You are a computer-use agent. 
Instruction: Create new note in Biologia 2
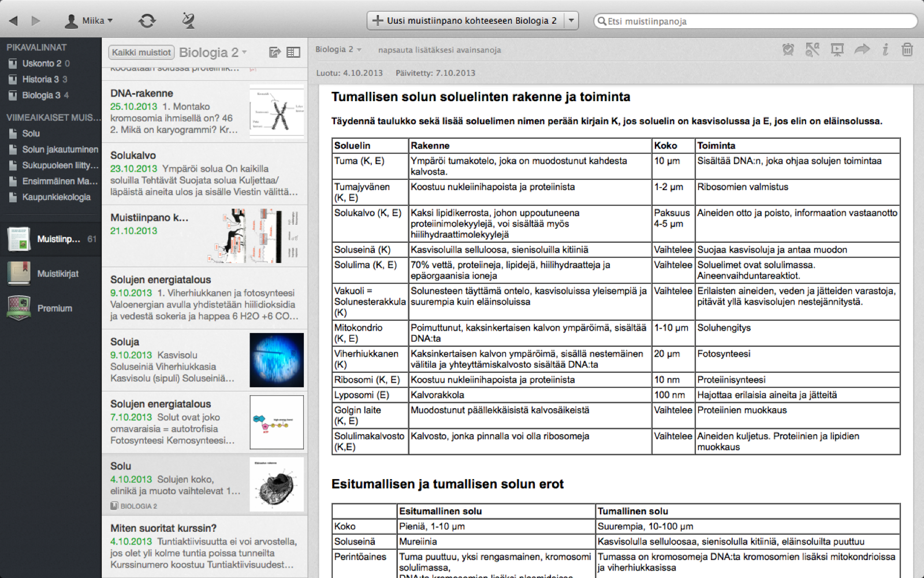(465, 21)
